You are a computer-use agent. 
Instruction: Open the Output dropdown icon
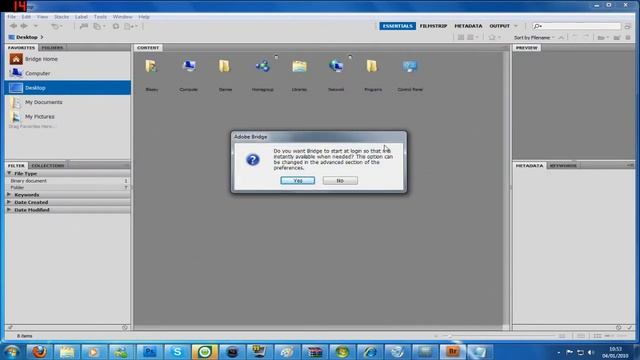point(131,26)
